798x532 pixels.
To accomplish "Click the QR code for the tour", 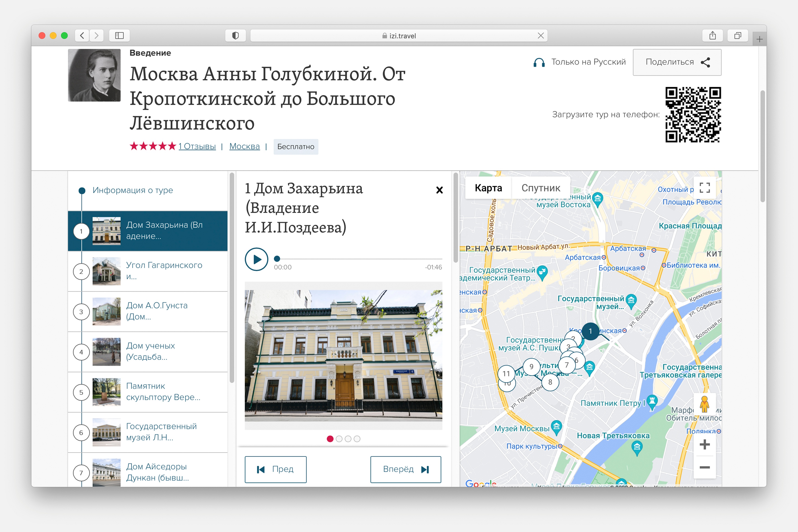I will click(x=693, y=114).
